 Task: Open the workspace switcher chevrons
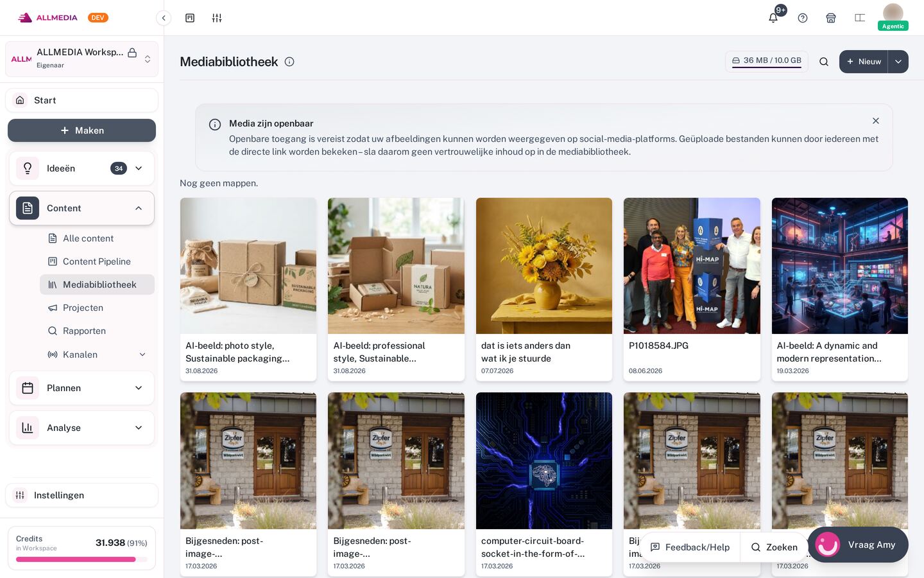[x=148, y=59]
